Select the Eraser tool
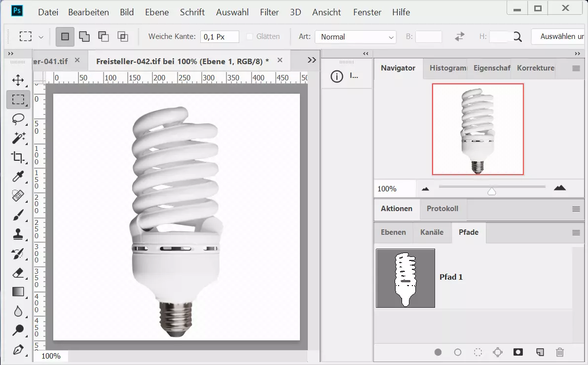 pyautogui.click(x=18, y=273)
